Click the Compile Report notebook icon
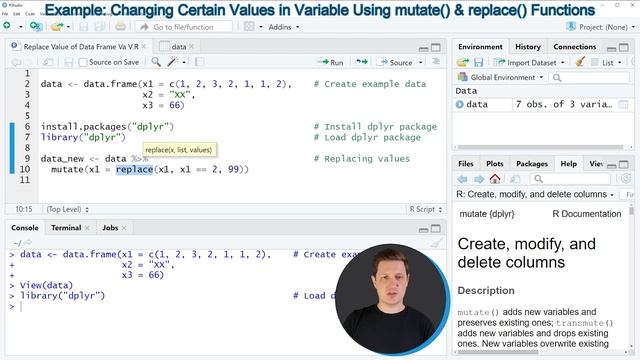The width and height of the screenshot is (640, 360). click(199, 62)
